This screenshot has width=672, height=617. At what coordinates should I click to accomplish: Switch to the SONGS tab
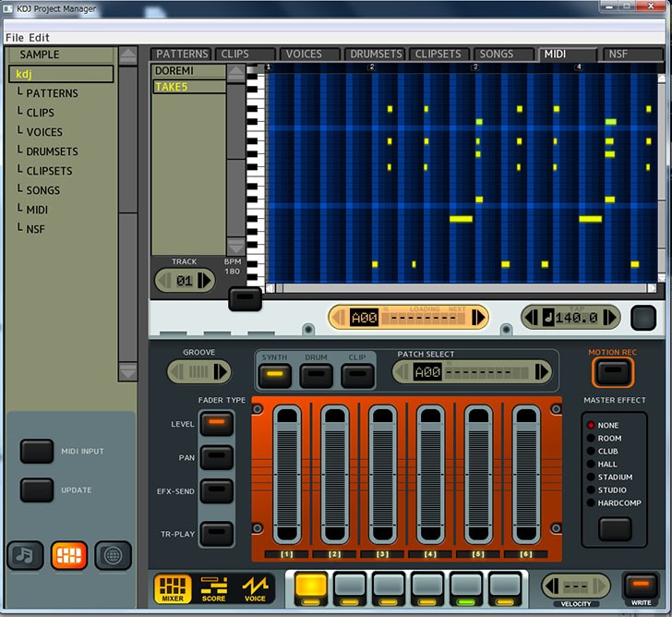coord(504,54)
